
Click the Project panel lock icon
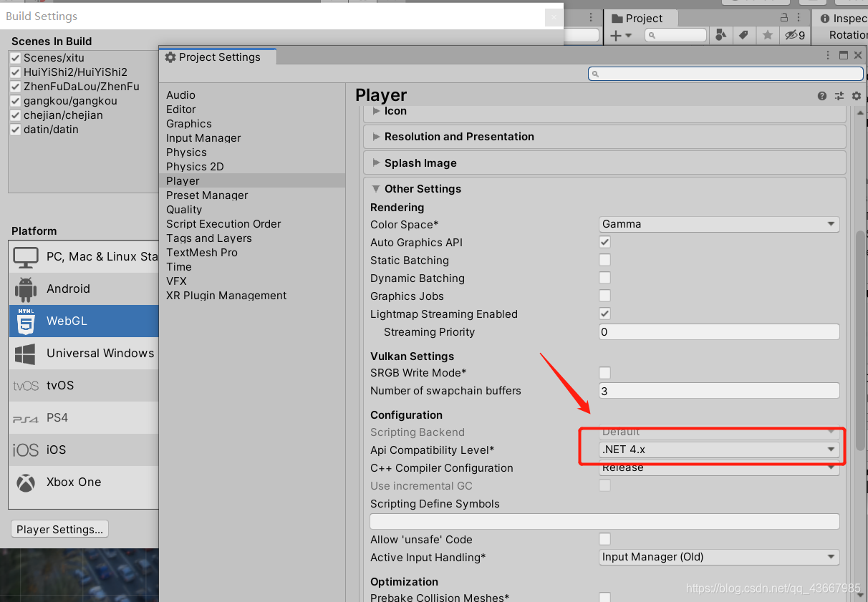point(784,18)
